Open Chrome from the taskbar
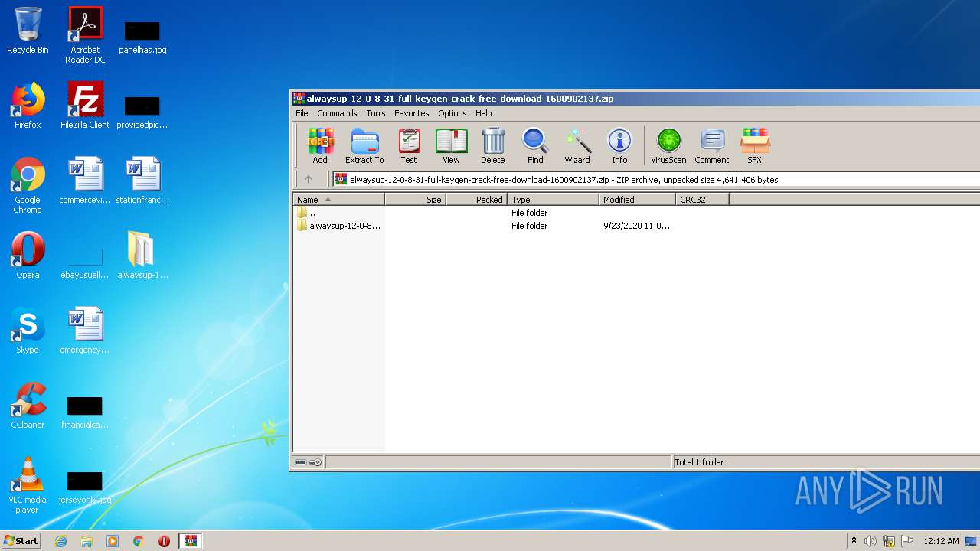Viewport: 980px width, 551px height. [139, 541]
